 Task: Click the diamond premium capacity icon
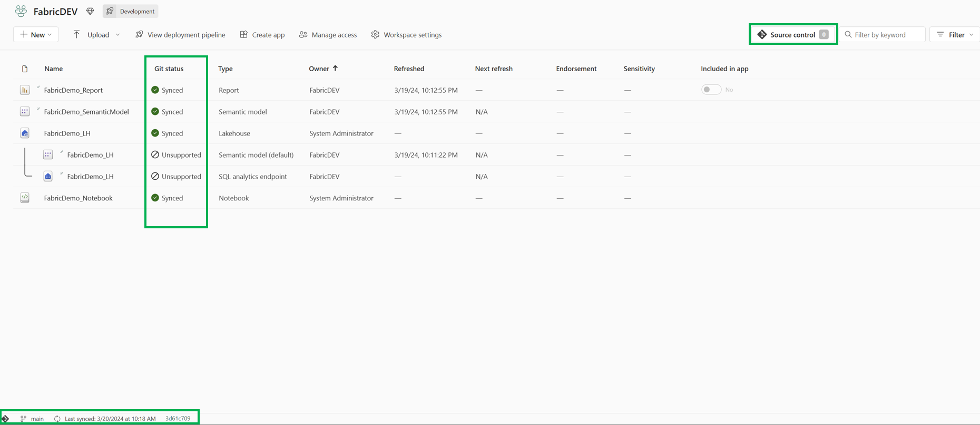pyautogui.click(x=90, y=11)
